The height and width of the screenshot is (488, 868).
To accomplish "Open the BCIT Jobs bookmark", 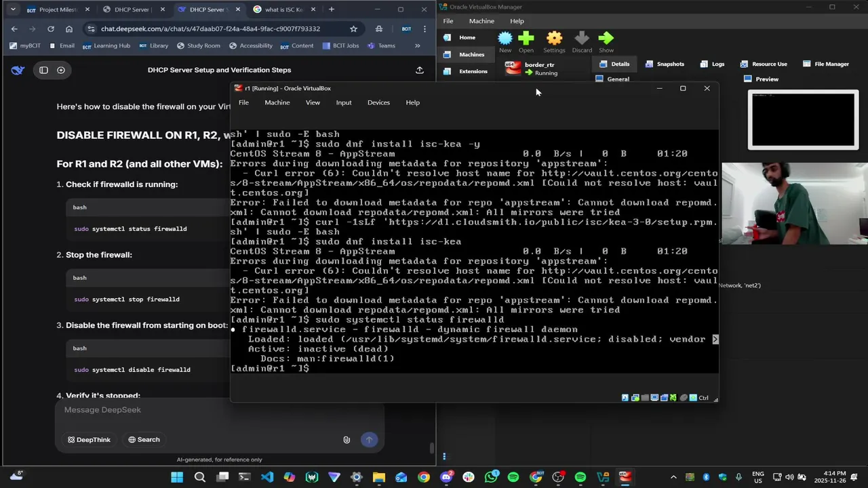I will click(341, 45).
